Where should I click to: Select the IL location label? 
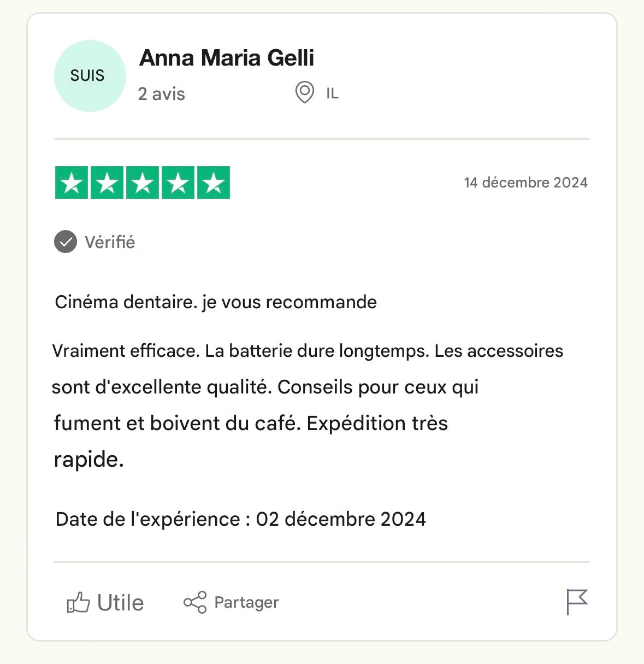332,94
